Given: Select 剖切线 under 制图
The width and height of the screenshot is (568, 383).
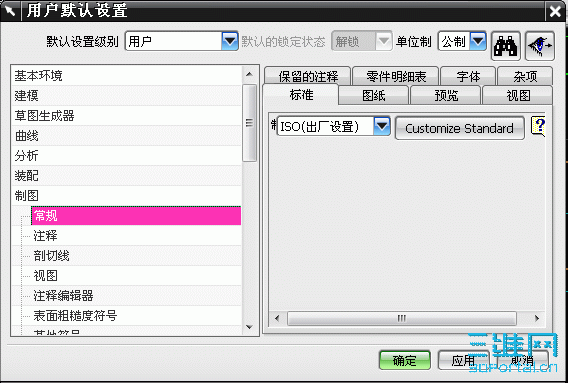Looking at the screenshot, I should click(x=136, y=255).
